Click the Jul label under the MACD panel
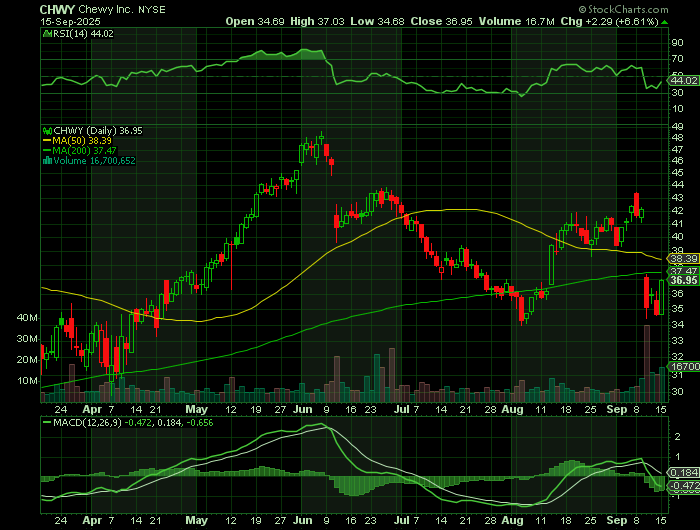Screen dimensions: 700x530 pos(402,521)
